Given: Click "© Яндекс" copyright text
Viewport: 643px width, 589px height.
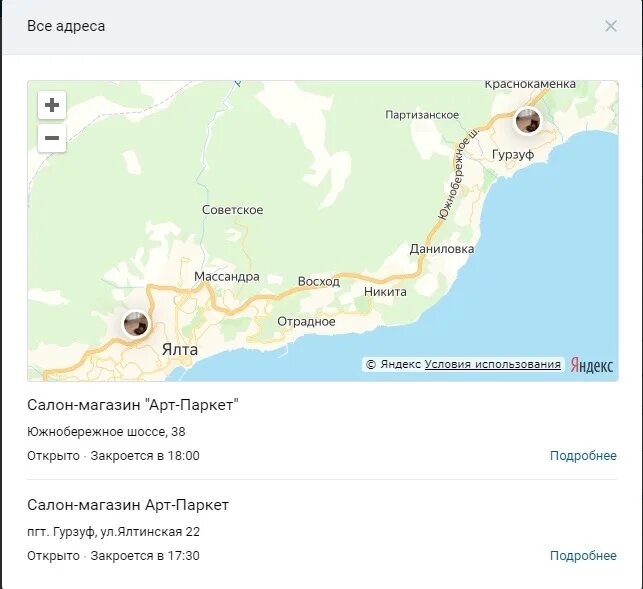Looking at the screenshot, I should coord(394,364).
